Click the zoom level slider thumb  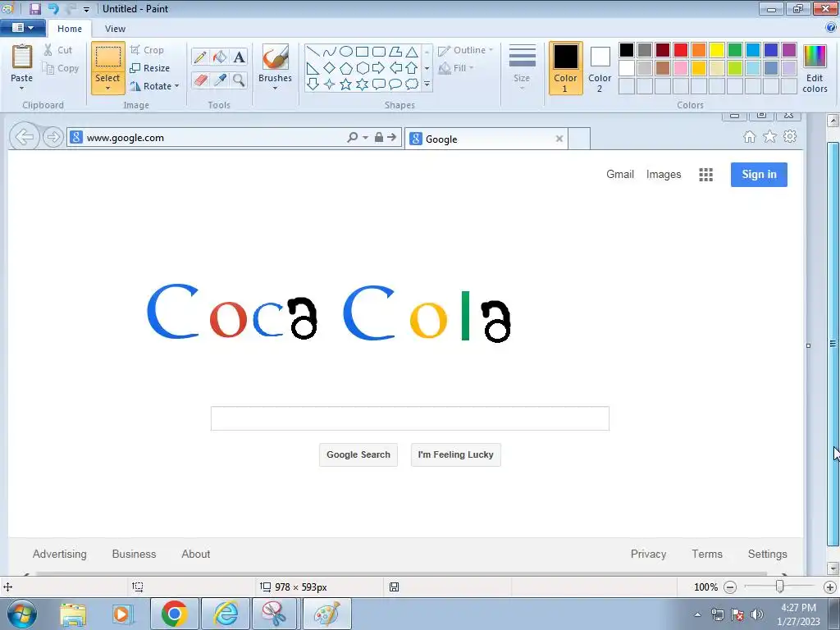780,587
